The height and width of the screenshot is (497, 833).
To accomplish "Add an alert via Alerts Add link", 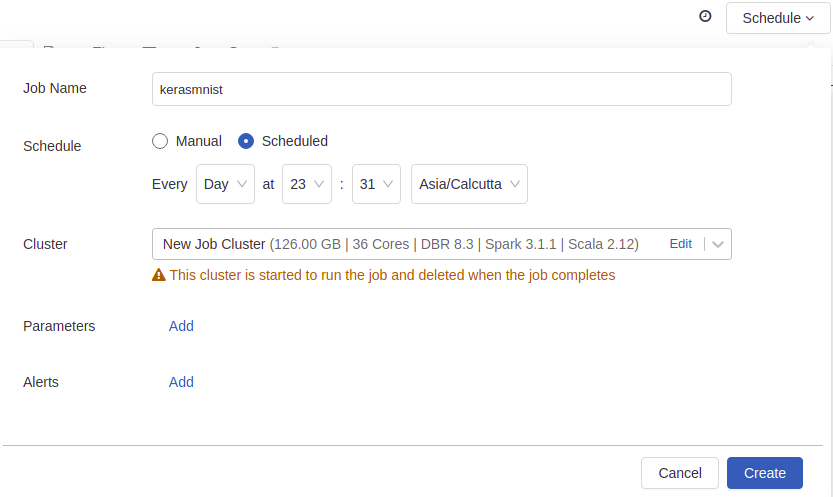I will point(181,382).
